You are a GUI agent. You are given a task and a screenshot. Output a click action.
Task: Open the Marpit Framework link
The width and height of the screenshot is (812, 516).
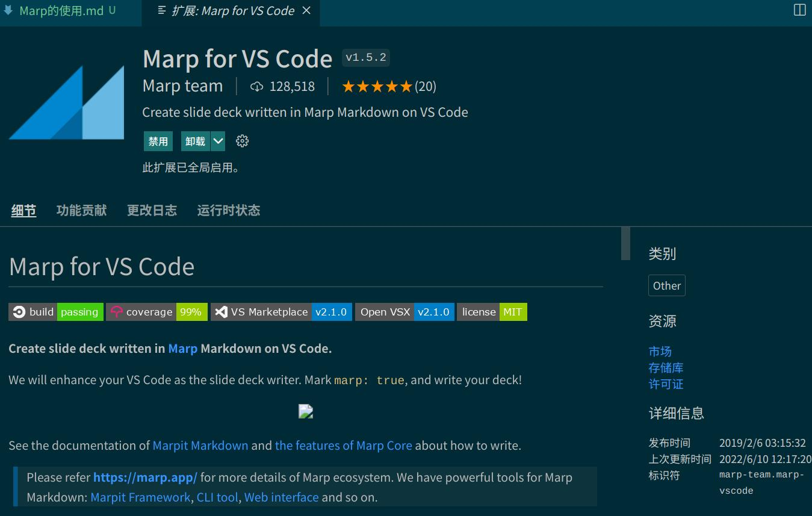click(140, 497)
